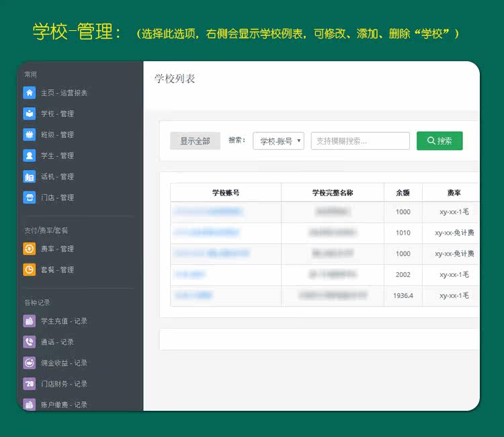Click the purple 门店财务-记录 icon

pos(30,384)
